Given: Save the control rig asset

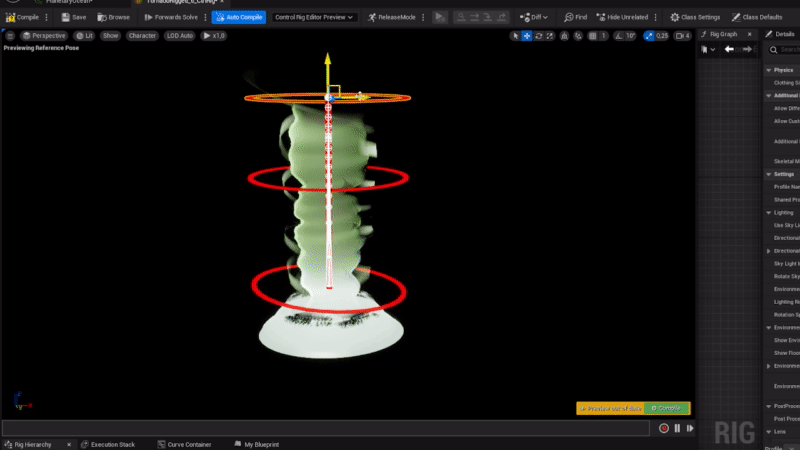Looking at the screenshot, I should tap(73, 17).
